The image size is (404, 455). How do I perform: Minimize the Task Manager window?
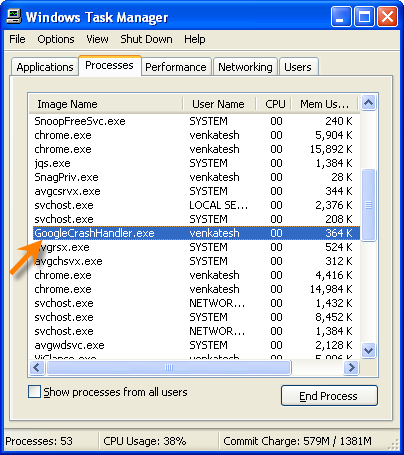click(x=341, y=17)
